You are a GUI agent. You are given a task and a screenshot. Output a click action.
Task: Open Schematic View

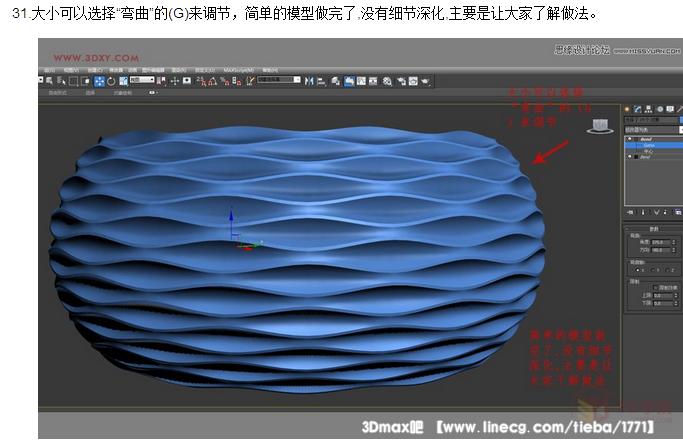click(373, 81)
